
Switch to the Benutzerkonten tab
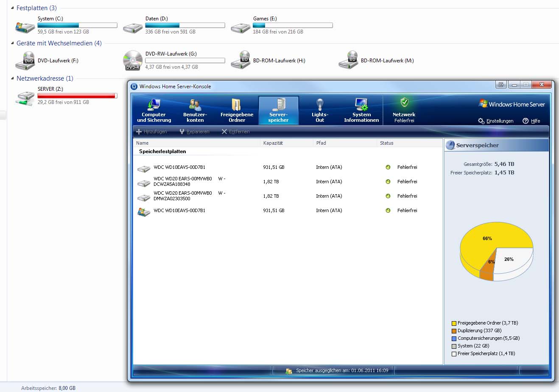pyautogui.click(x=195, y=111)
